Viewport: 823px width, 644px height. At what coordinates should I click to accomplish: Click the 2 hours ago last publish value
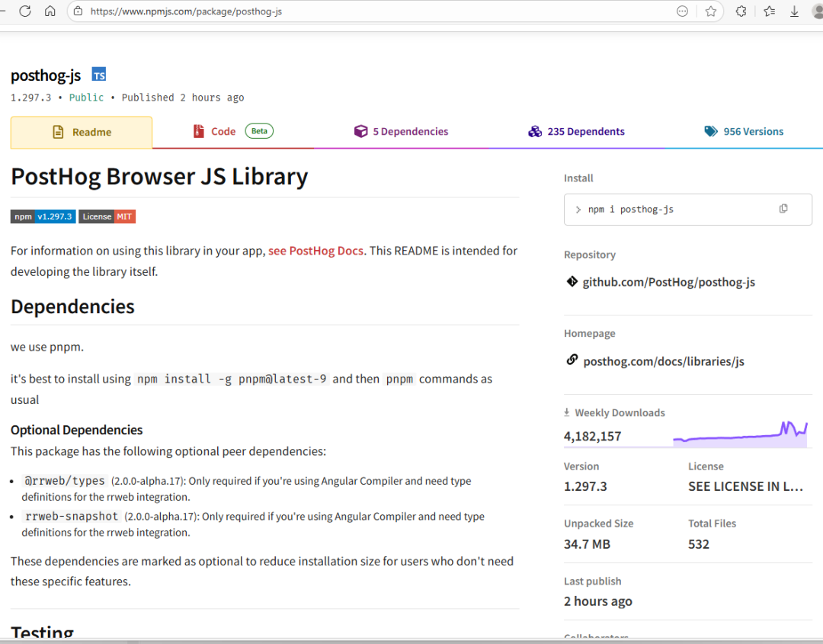598,601
